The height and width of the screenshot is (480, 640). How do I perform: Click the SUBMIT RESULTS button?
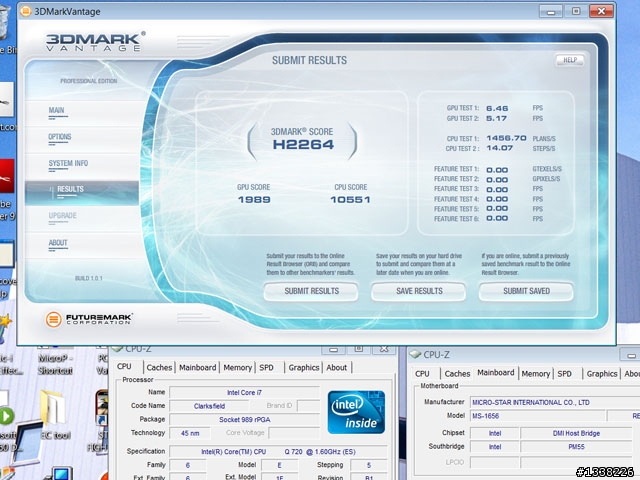(311, 291)
